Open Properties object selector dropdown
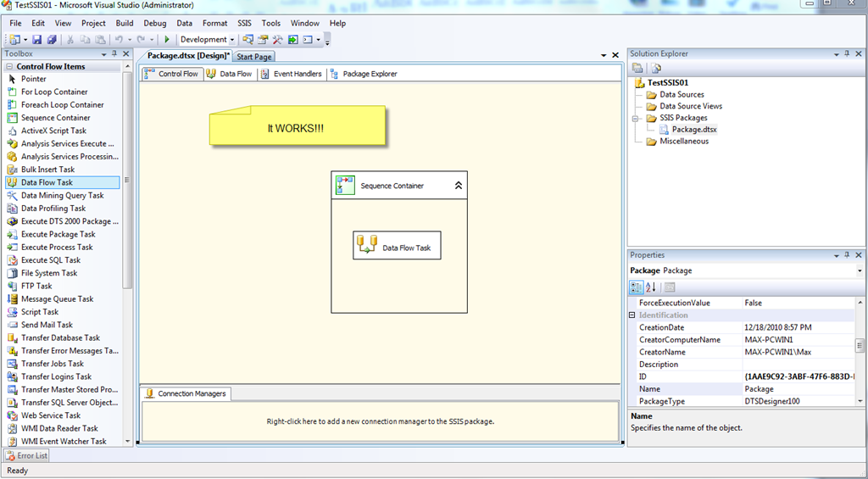 click(x=859, y=270)
